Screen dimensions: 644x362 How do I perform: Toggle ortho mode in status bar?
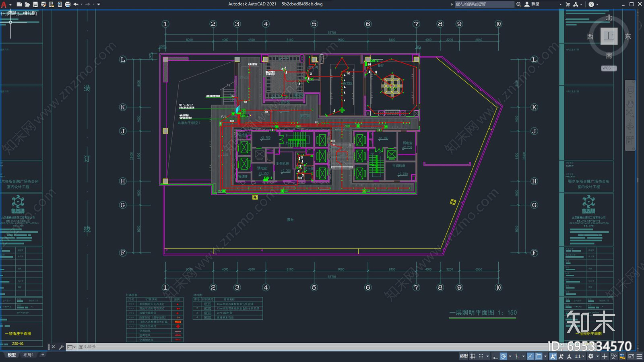coord(495,356)
